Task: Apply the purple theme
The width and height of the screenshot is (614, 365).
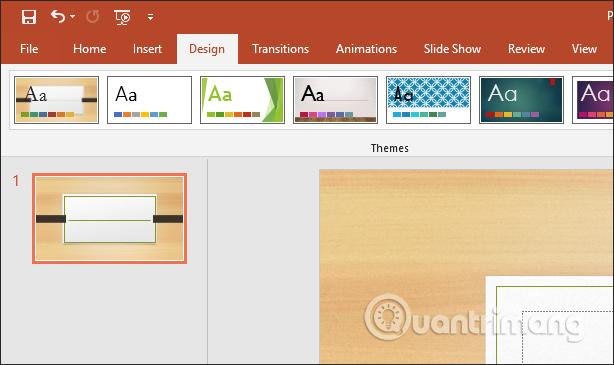Action: [x=593, y=100]
